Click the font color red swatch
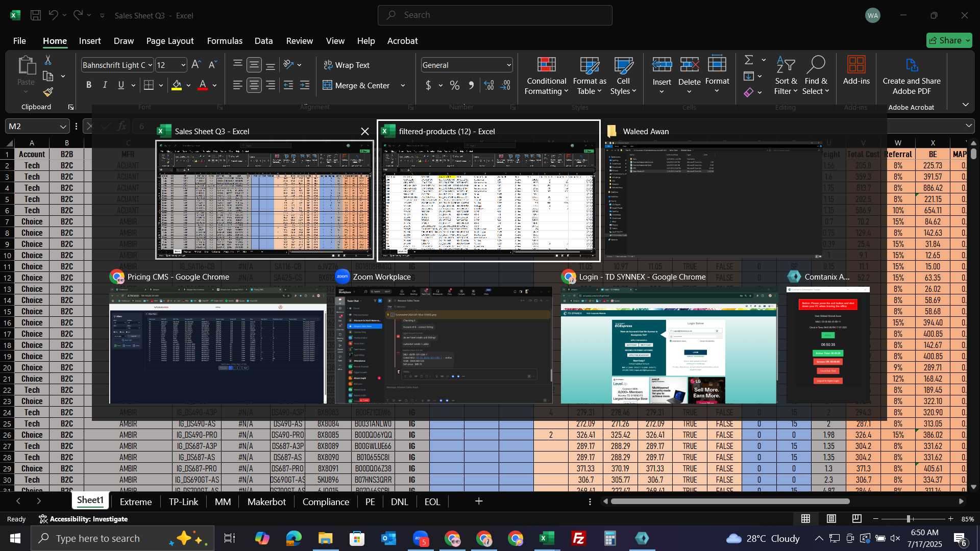Image resolution: width=980 pixels, height=551 pixels. click(x=203, y=86)
